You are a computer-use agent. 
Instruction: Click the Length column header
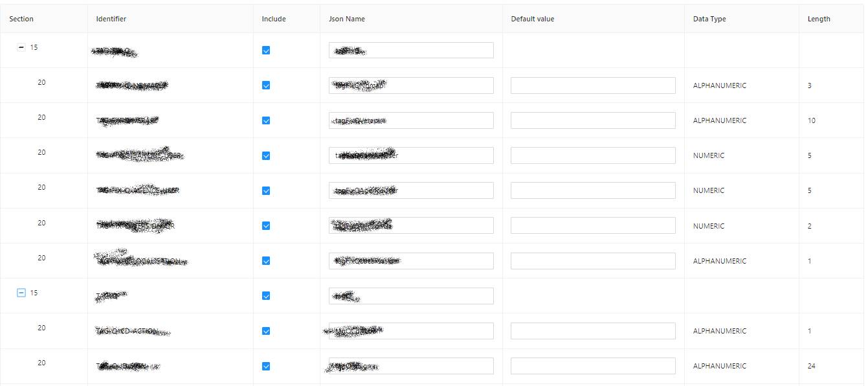click(819, 19)
